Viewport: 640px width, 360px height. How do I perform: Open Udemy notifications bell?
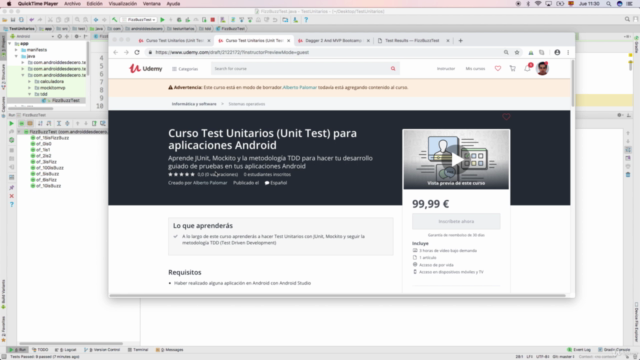(x=527, y=69)
